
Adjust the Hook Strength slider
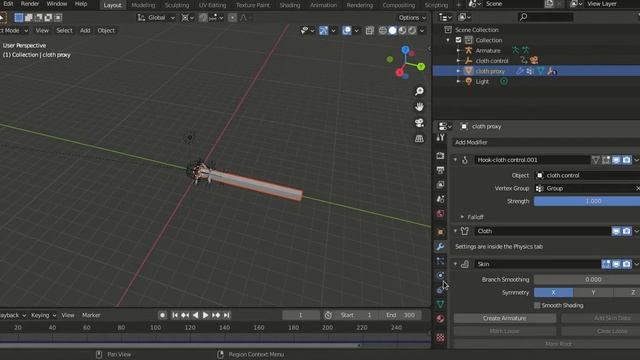pos(587,201)
